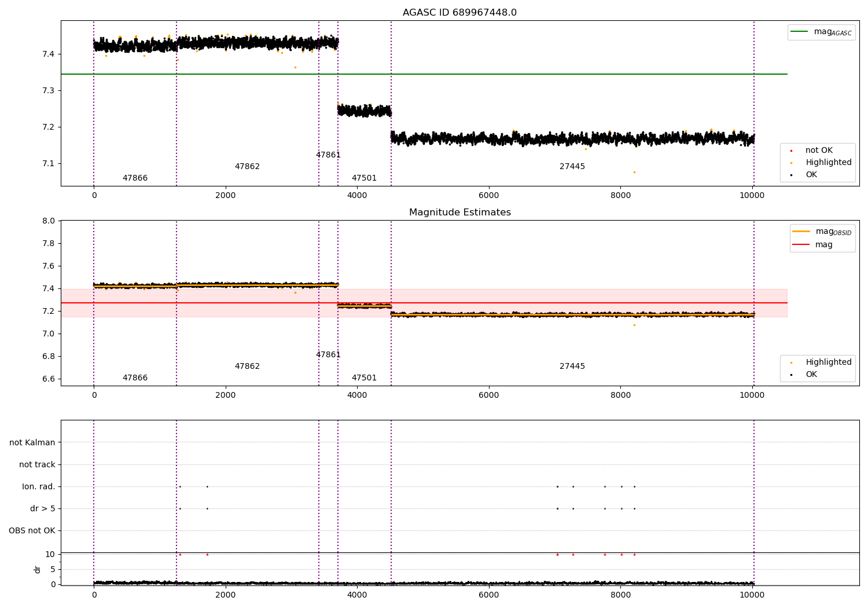Click the lowest orange outlier point in top plot

(x=634, y=172)
